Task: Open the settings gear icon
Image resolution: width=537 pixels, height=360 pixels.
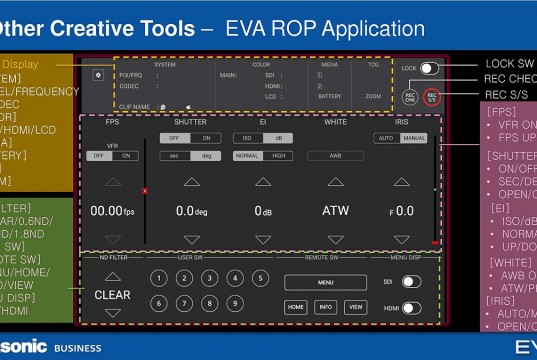Action: [98, 75]
